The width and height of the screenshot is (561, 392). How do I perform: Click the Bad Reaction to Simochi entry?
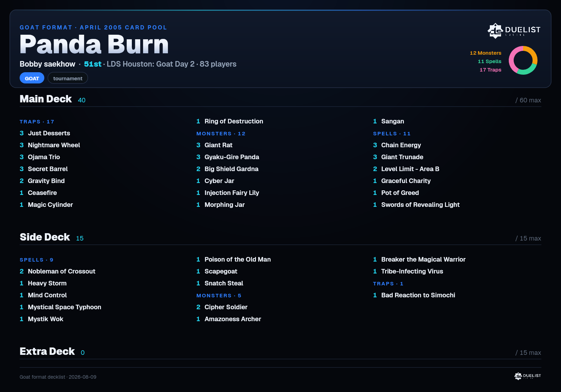pos(414,295)
